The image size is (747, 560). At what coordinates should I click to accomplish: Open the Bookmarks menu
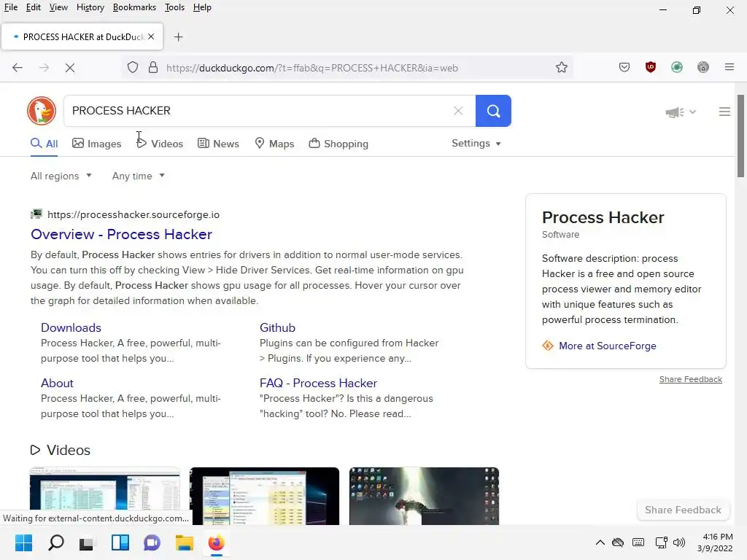click(134, 7)
